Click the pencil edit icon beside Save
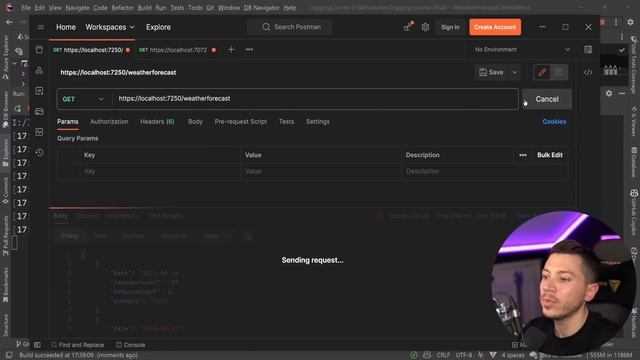The width and height of the screenshot is (640, 360). (x=542, y=73)
